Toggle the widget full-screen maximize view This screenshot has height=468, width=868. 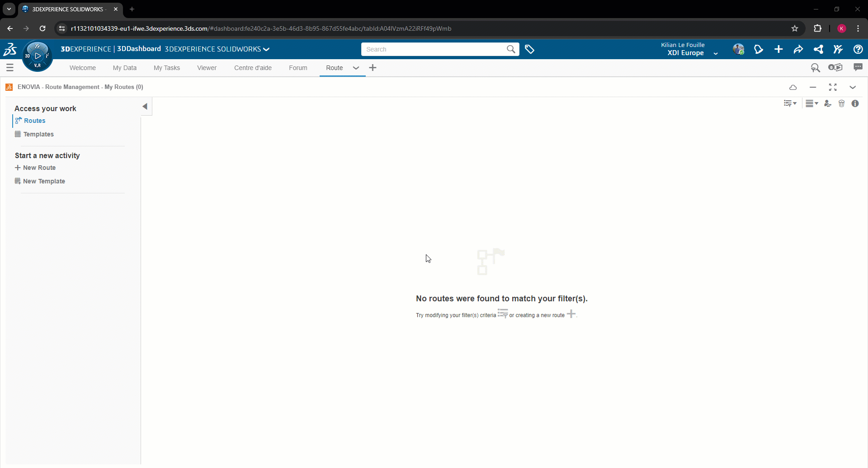click(x=833, y=87)
